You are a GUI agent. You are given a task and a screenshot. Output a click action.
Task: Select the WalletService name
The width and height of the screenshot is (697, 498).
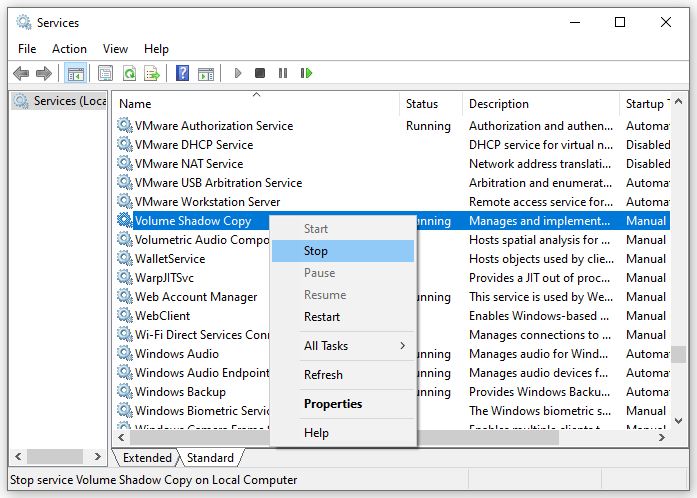click(x=170, y=259)
